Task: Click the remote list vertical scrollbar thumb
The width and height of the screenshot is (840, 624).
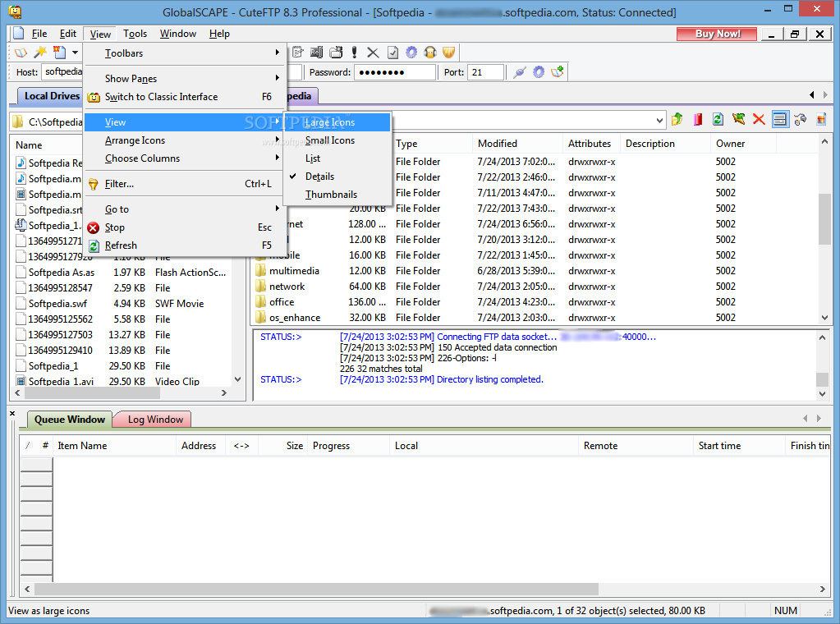Action: click(824, 218)
